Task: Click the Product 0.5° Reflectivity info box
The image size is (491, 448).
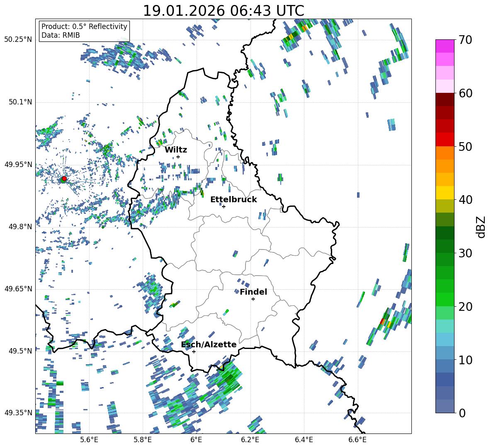Action: pos(84,31)
